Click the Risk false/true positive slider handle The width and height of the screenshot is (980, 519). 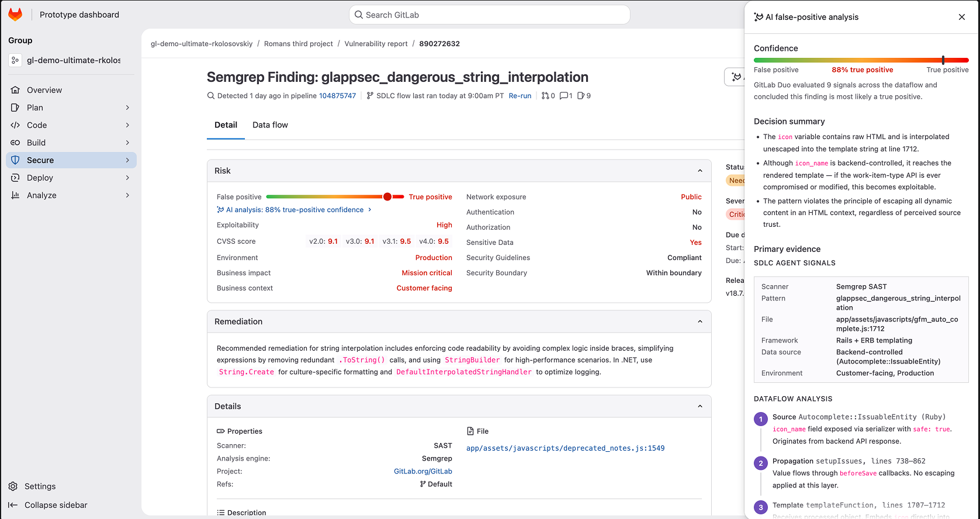click(387, 197)
